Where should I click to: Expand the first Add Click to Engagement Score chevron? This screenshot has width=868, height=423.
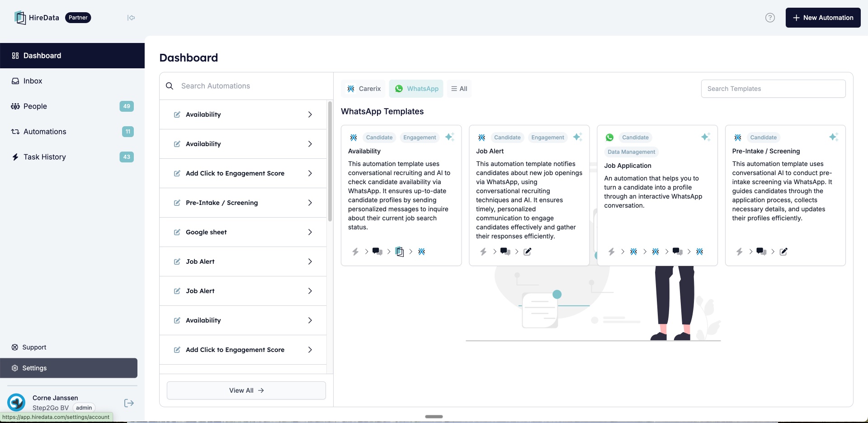pyautogui.click(x=310, y=173)
